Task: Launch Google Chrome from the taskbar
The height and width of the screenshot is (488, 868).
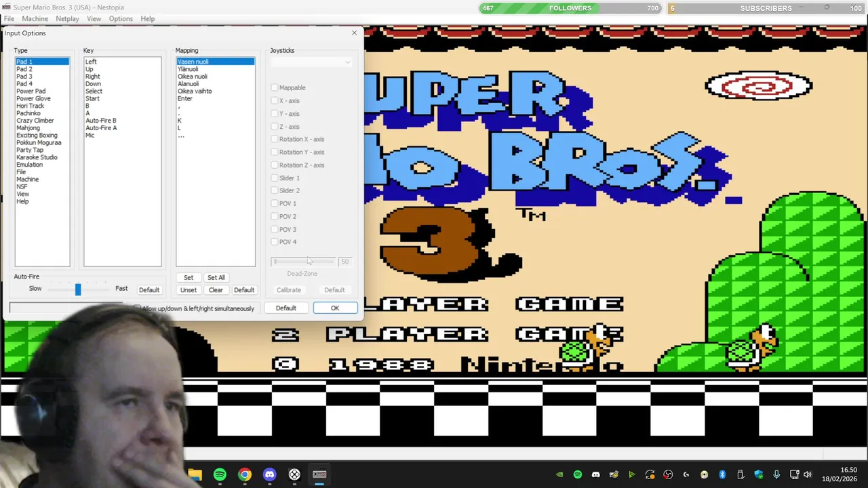Action: pos(245,474)
